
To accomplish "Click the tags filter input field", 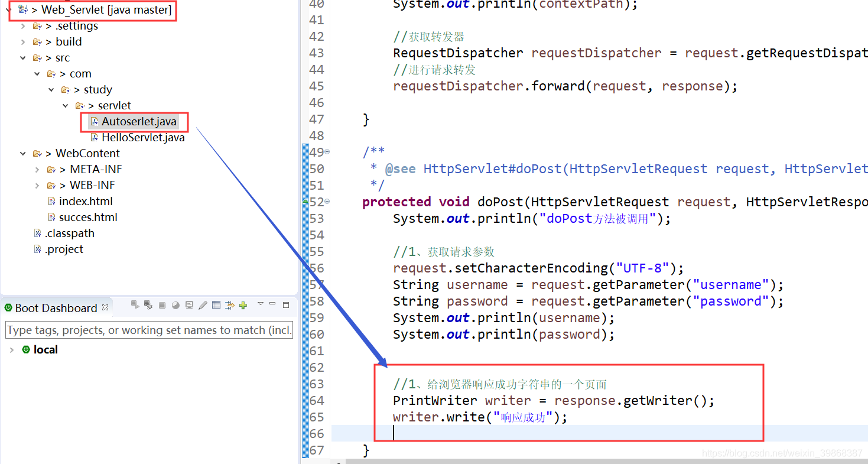I will tap(149, 330).
